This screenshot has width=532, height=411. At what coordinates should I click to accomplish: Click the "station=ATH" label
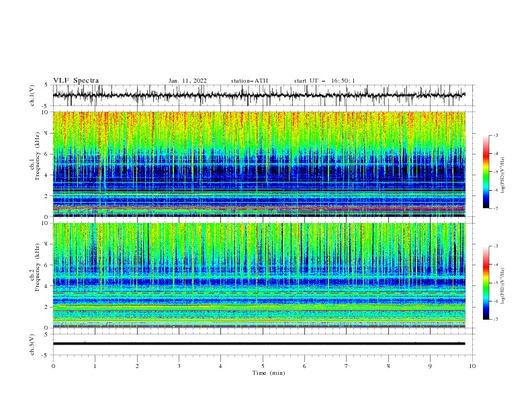coord(249,81)
